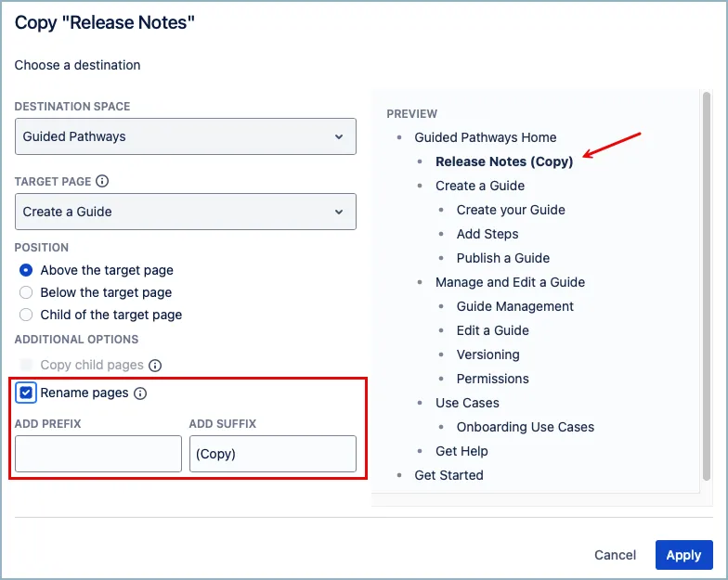Toggle the disabled Copy child pages checkbox

pos(26,365)
